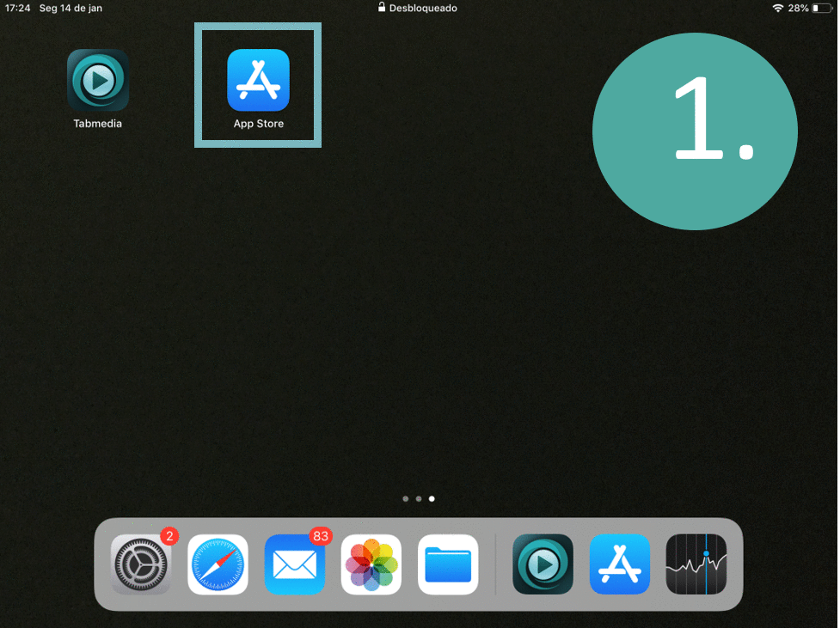Tap the 28% battery percentage text
This screenshot has width=840, height=628.
point(798,8)
